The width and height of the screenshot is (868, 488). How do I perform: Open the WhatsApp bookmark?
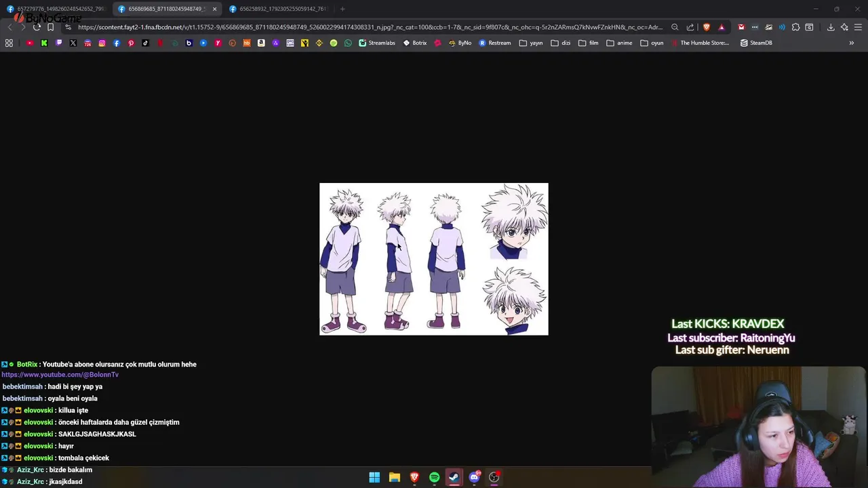pos(348,43)
